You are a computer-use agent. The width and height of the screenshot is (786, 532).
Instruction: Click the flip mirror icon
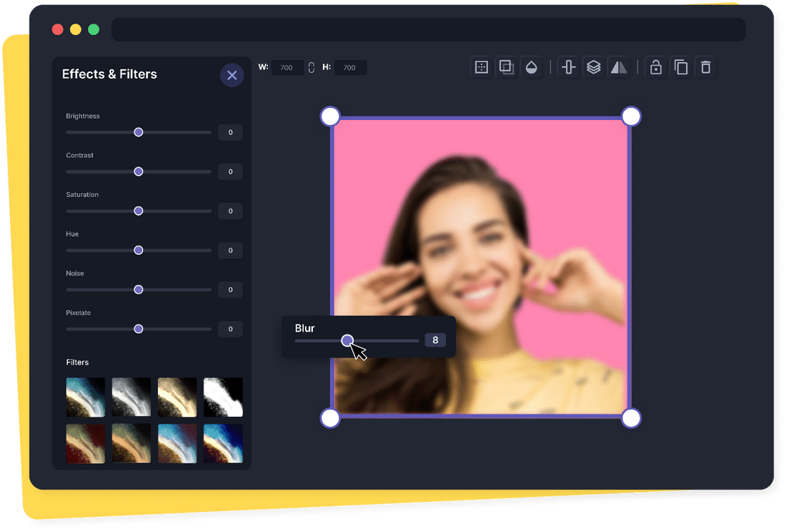tap(618, 67)
